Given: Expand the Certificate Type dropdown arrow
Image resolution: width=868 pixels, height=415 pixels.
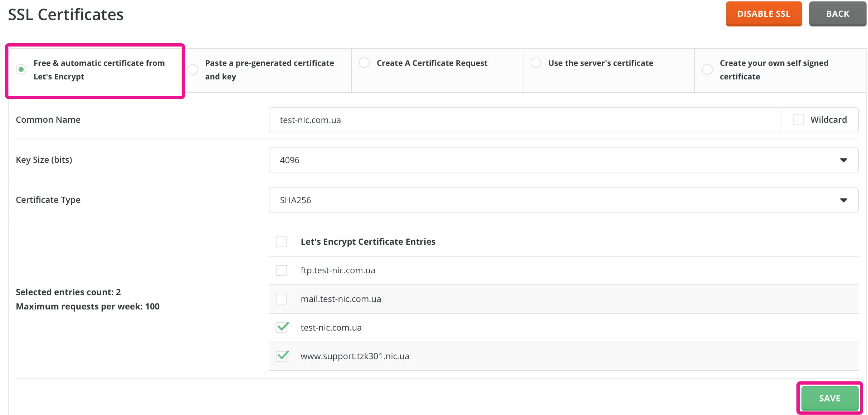Looking at the screenshot, I should pyautogui.click(x=843, y=200).
